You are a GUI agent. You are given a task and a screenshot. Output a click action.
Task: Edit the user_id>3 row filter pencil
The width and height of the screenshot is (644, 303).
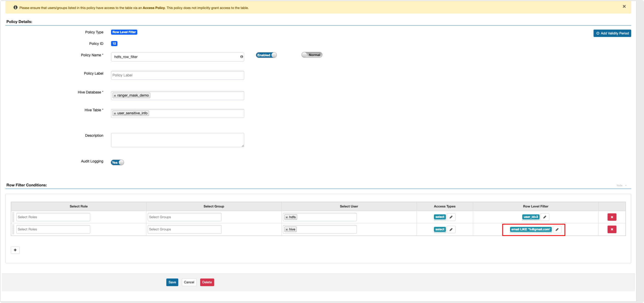[x=544, y=217]
